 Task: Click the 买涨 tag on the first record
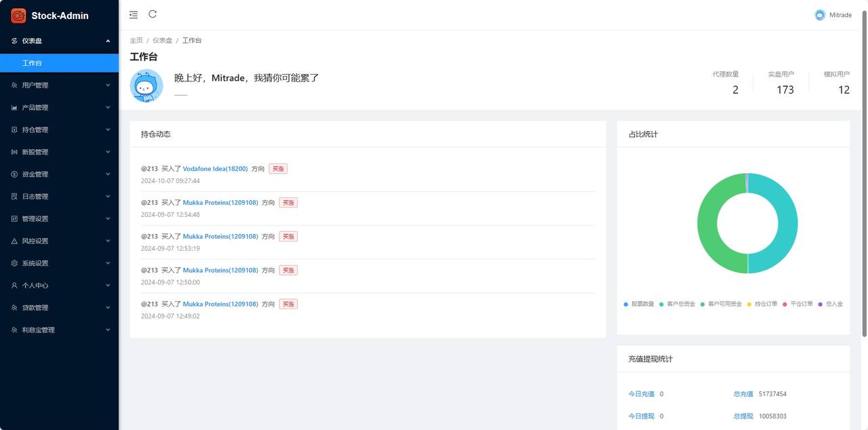tap(278, 168)
